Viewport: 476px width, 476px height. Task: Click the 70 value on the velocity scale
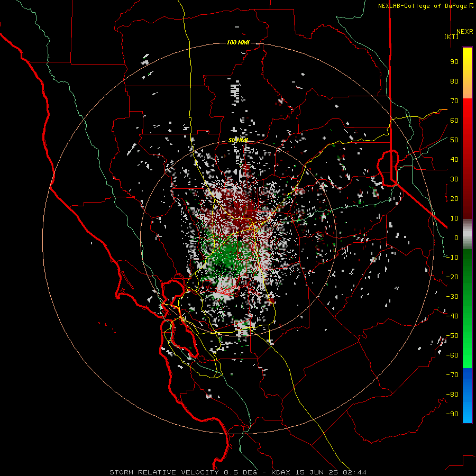[454, 101]
